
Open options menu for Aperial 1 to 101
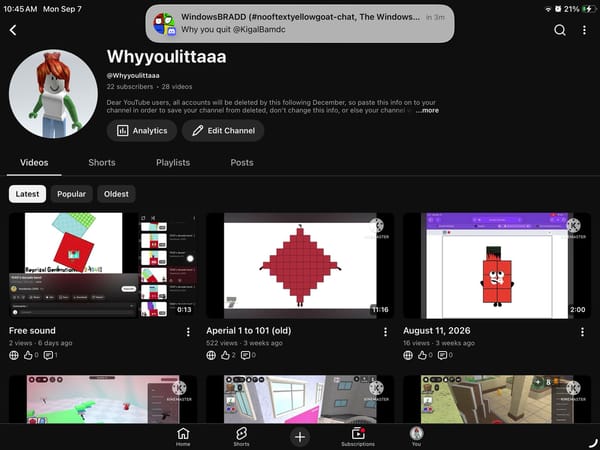click(x=385, y=332)
